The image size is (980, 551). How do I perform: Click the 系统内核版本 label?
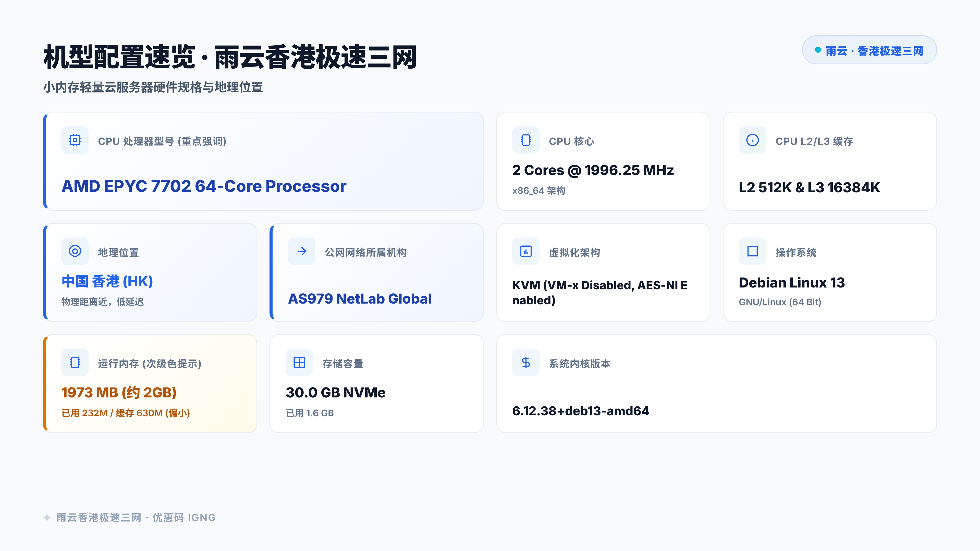579,364
